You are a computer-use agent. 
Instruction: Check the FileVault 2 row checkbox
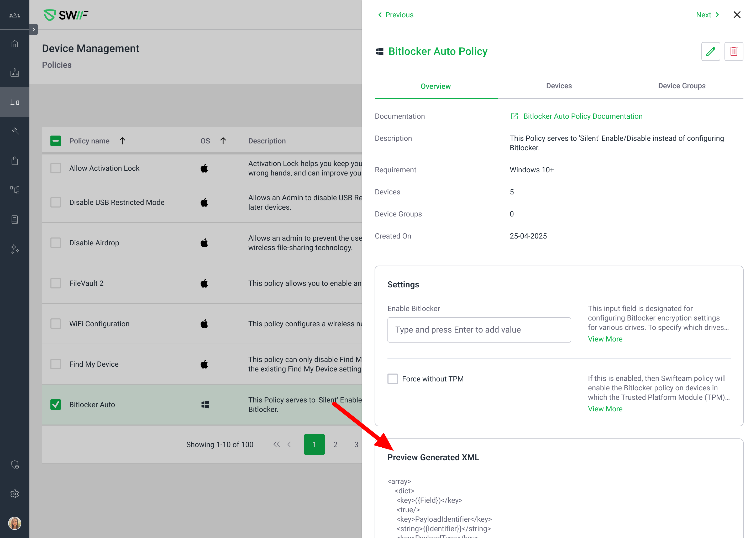point(56,283)
